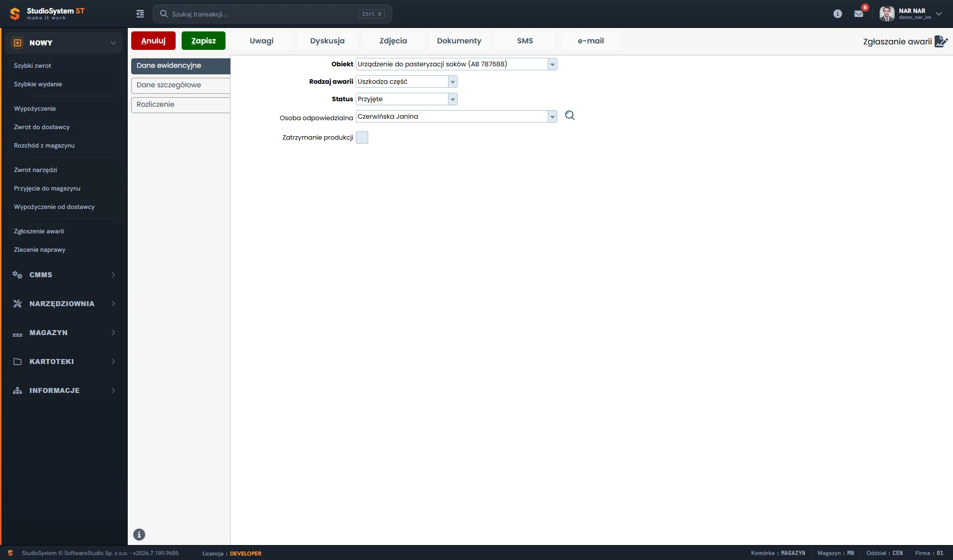
Task: Click the Obiekt field value text
Action: 432,64
